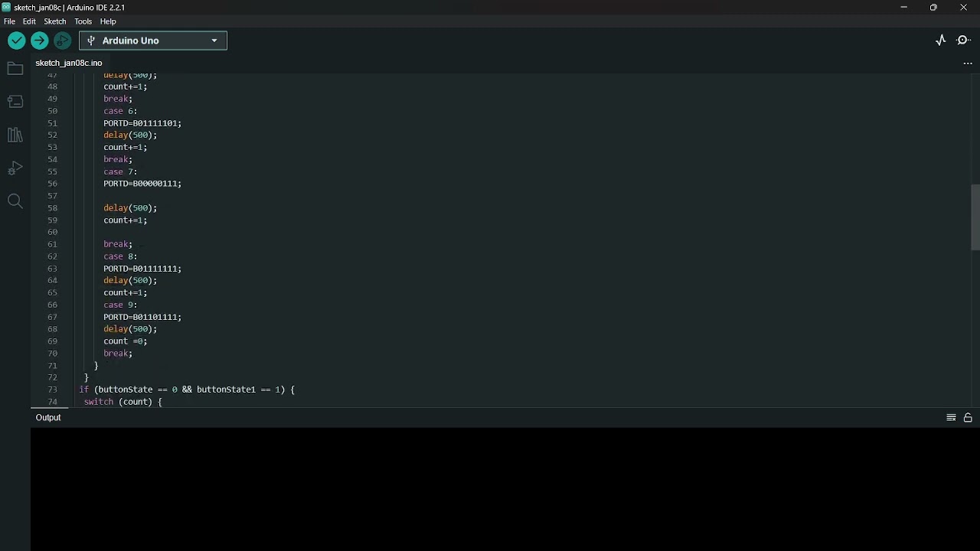Start debugging with the debug toolbar icon
Screen dimensions: 980x551
pos(63,41)
